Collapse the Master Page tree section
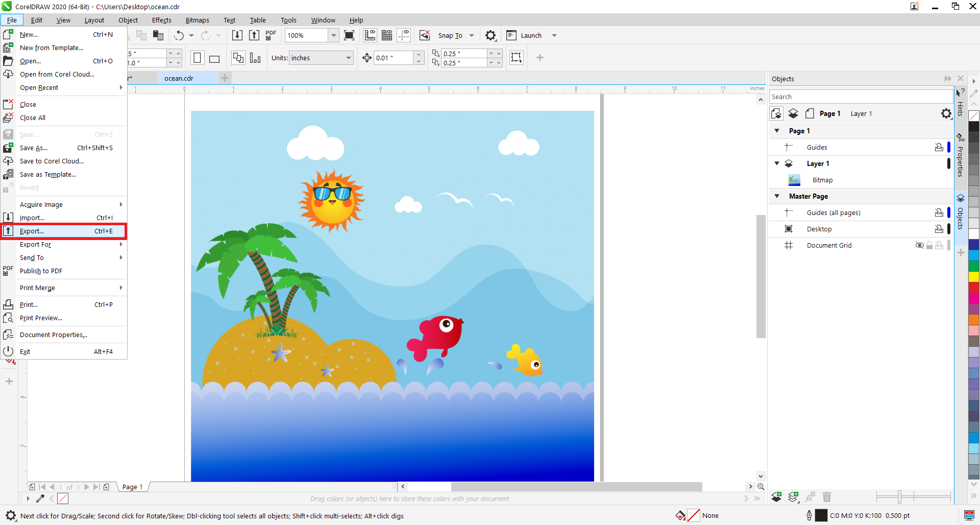The height and width of the screenshot is (525, 980). coord(777,196)
